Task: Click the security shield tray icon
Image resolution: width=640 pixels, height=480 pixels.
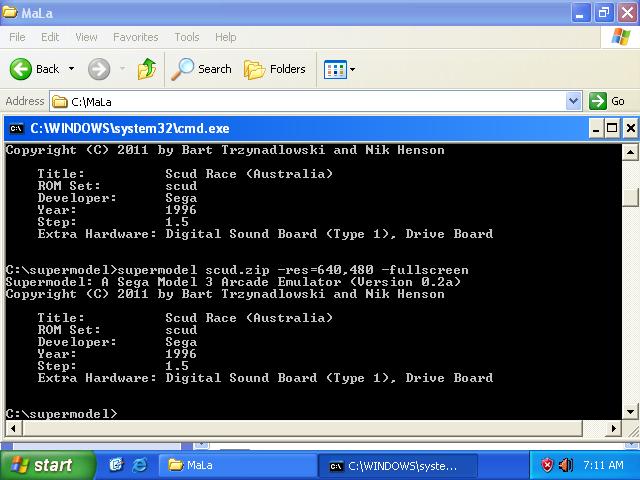Action: (x=547, y=465)
